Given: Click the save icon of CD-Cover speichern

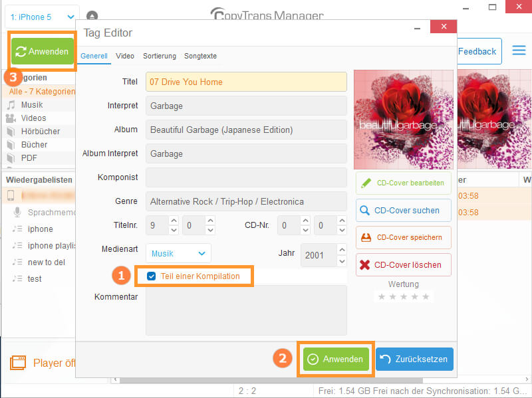Looking at the screenshot, I should pyautogui.click(x=366, y=237).
